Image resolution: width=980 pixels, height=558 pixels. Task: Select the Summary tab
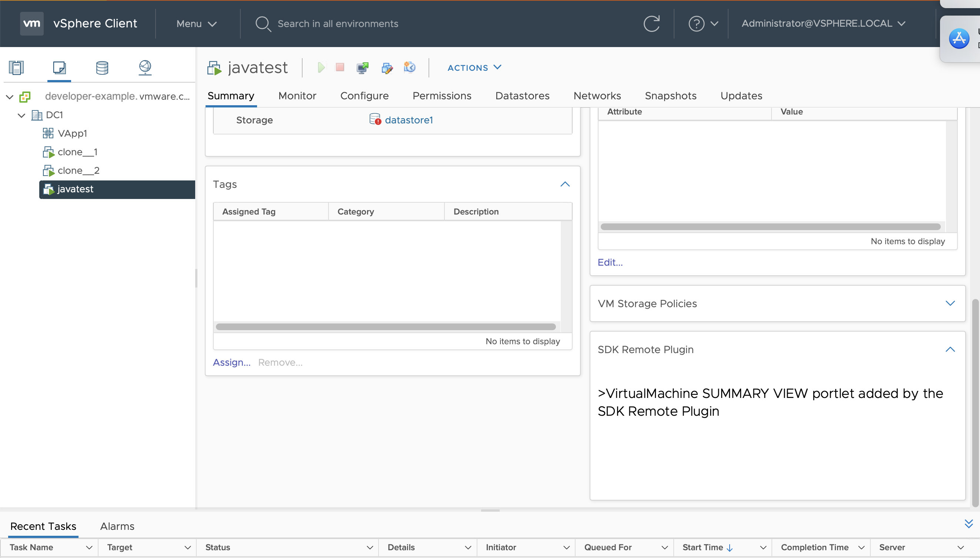230,96
